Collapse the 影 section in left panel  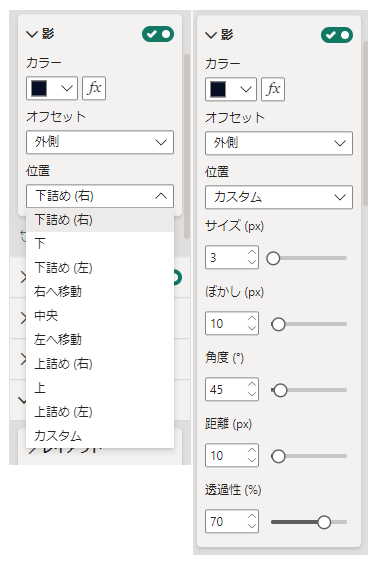pyautogui.click(x=32, y=34)
